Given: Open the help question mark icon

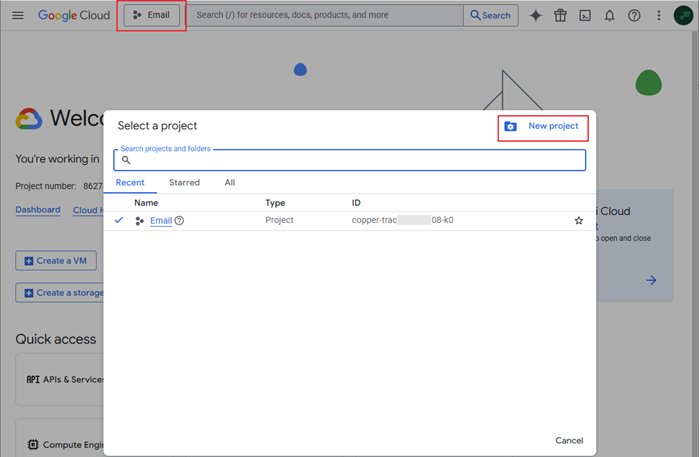Looking at the screenshot, I should (634, 16).
